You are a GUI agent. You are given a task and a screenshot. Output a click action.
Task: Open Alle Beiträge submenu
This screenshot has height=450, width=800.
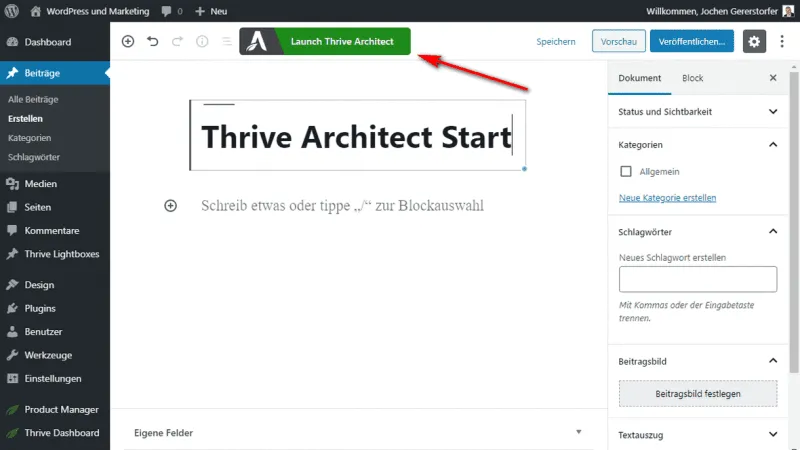pos(33,99)
